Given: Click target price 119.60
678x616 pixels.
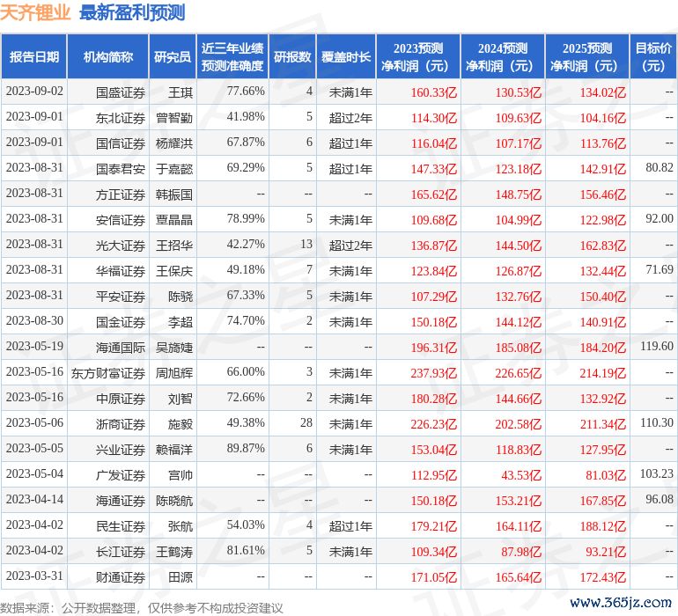Looking at the screenshot, I should tap(657, 346).
